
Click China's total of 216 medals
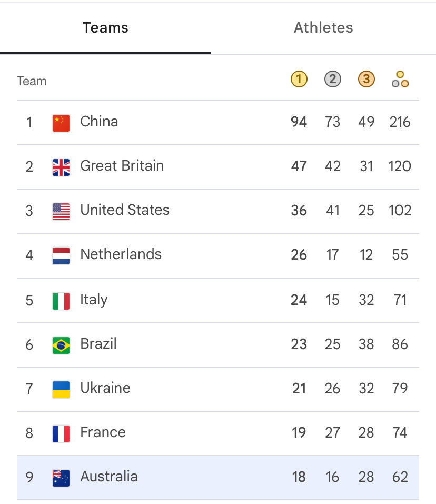tap(400, 122)
